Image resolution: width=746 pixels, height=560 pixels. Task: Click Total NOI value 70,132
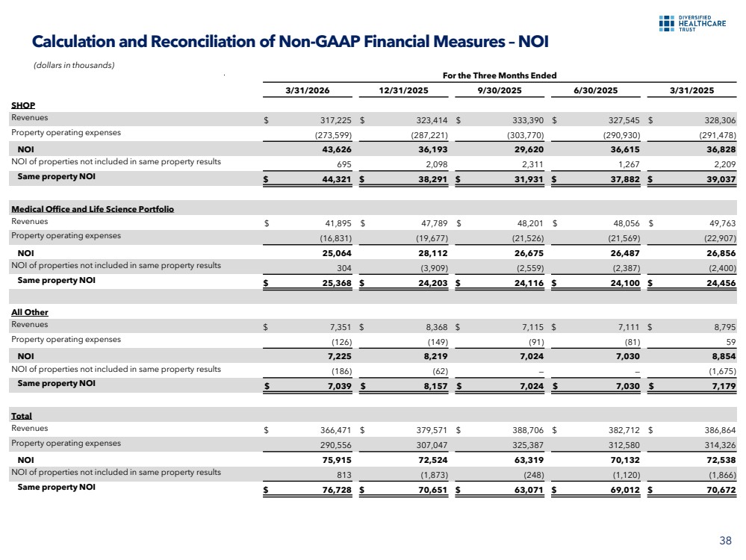pos(625,460)
